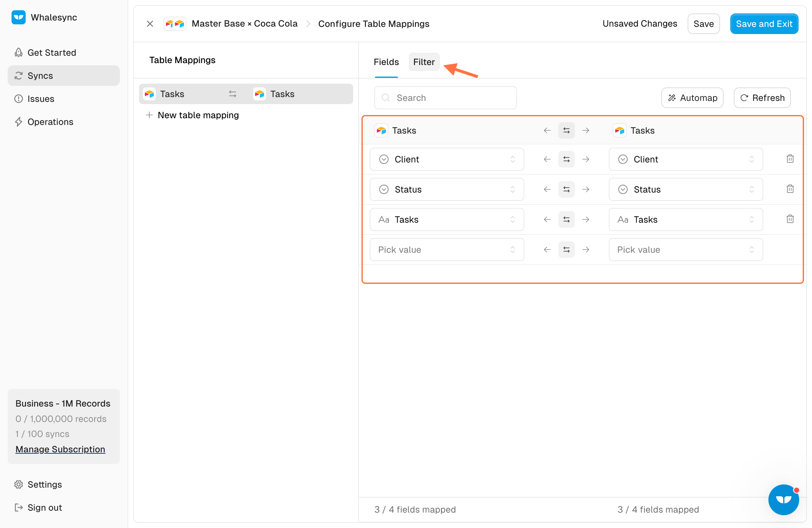Delete the Client field mapping row
812x528 pixels.
pos(790,159)
